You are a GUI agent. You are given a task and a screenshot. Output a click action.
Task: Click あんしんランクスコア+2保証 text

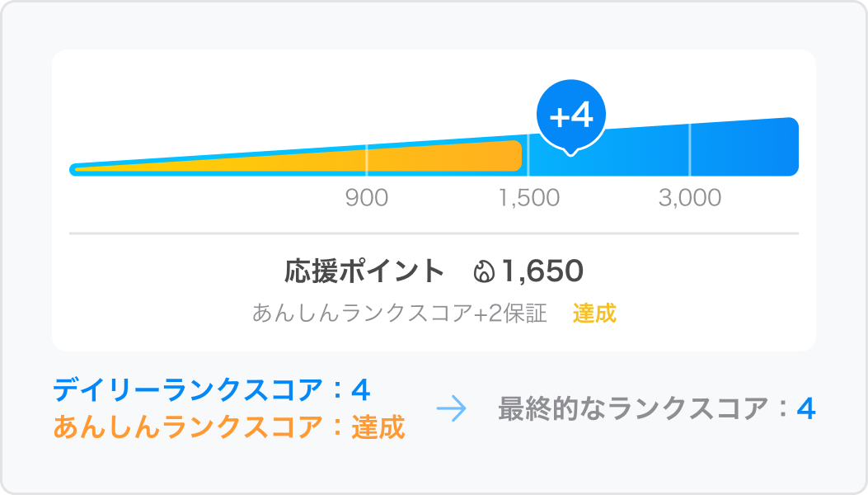click(400, 313)
